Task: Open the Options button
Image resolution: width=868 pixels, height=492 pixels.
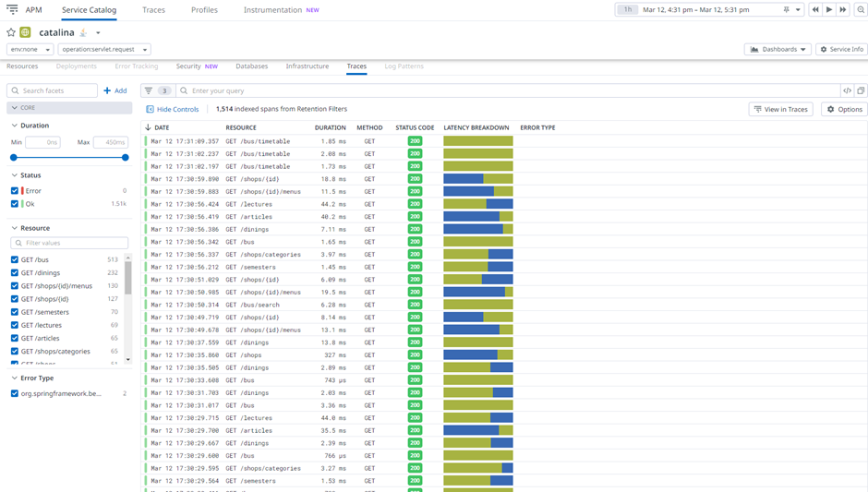Action: pyautogui.click(x=844, y=109)
